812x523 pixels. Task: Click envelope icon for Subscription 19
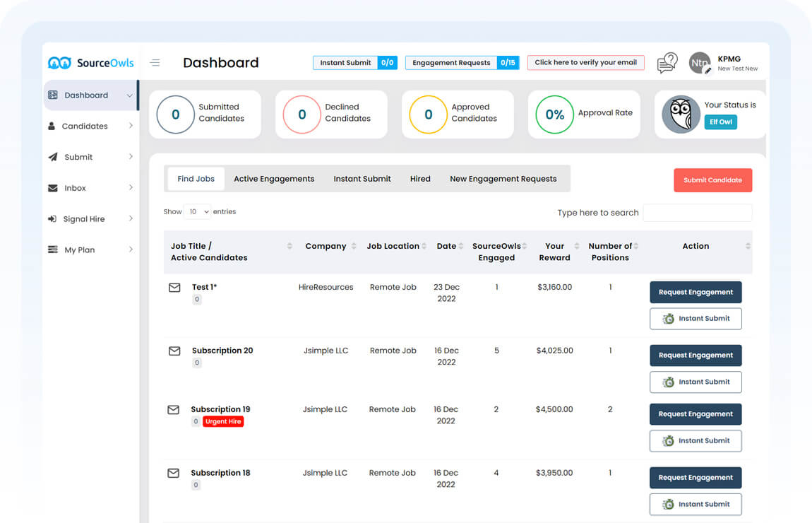(174, 410)
